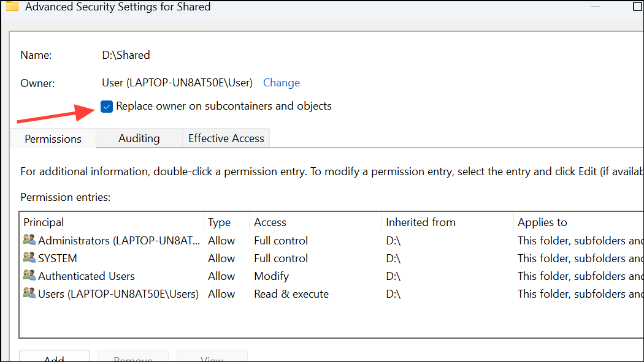Select the Administrators Full control entry
Screen dimensions: 644x362
[x=331, y=241]
